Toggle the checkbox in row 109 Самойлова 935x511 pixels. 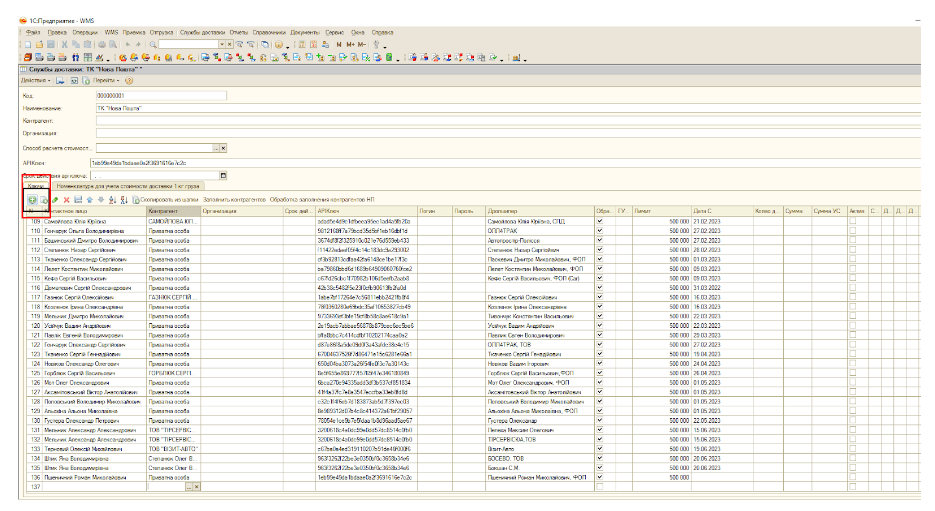click(600, 220)
